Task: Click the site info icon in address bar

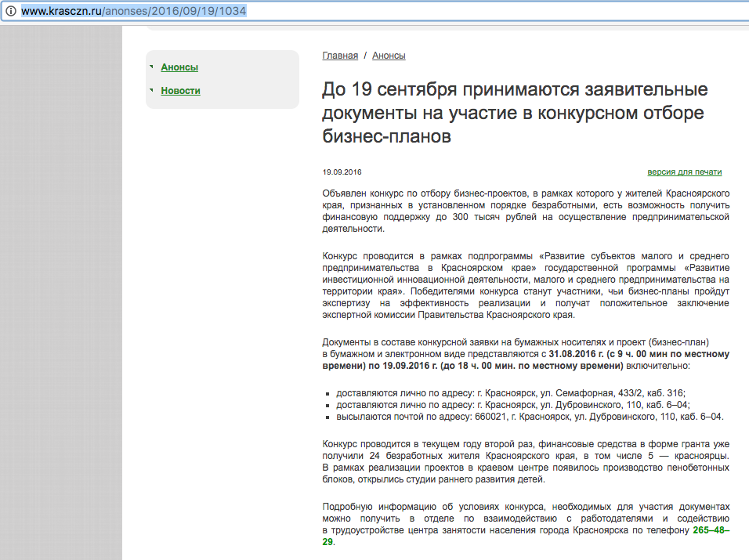Action: (11, 12)
